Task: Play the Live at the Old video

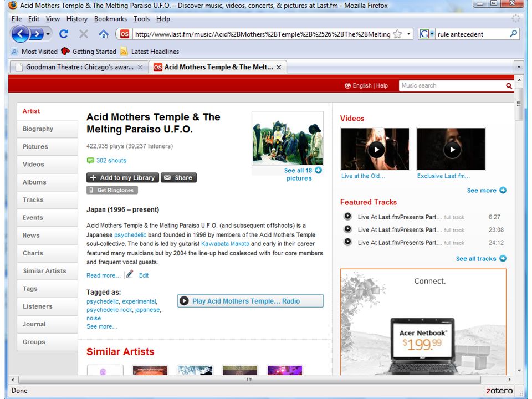Action: pyautogui.click(x=375, y=149)
